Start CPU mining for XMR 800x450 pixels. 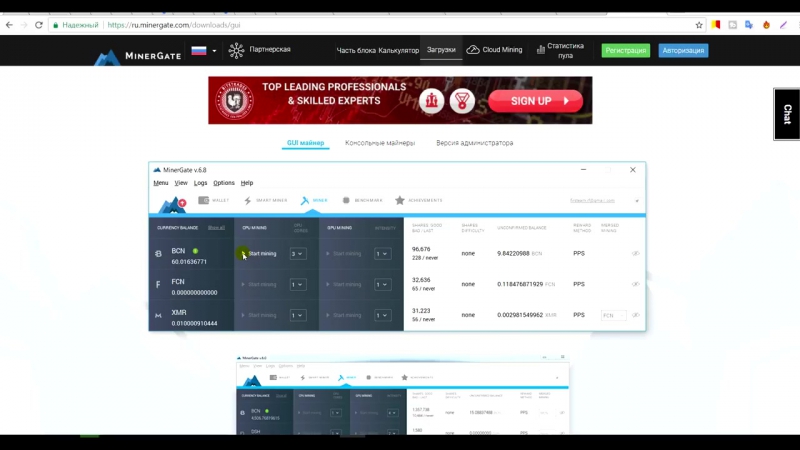point(259,315)
